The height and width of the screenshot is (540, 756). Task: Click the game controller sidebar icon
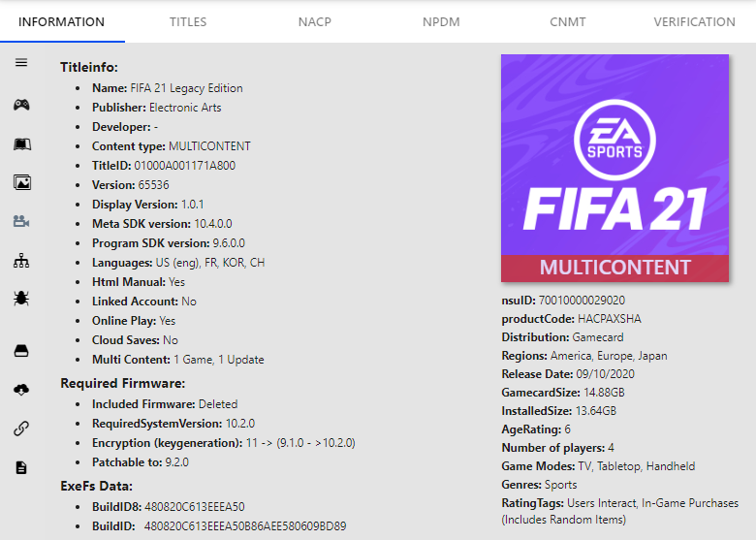21,105
